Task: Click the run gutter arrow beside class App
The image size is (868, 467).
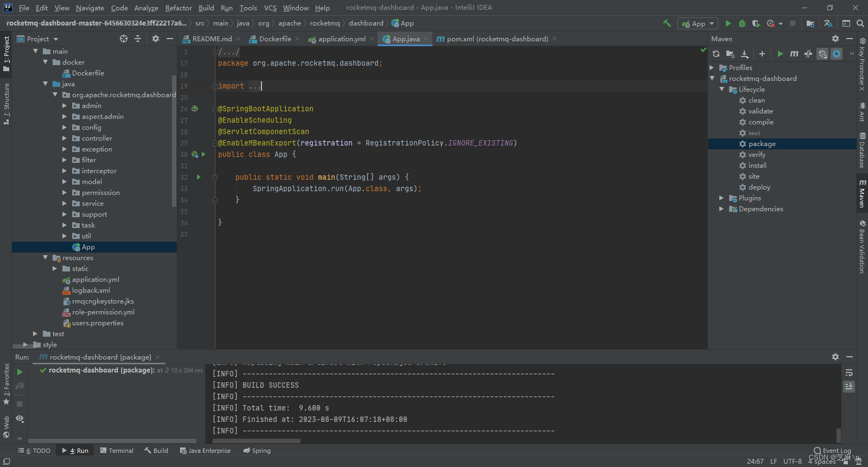Action: pyautogui.click(x=204, y=154)
